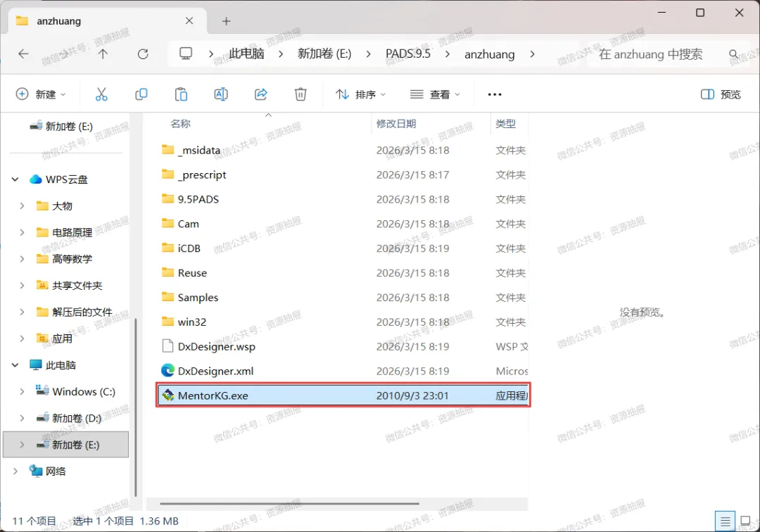Expand the 新加卷 (D:) drive node
Screen dimensions: 760x532
click(22, 418)
